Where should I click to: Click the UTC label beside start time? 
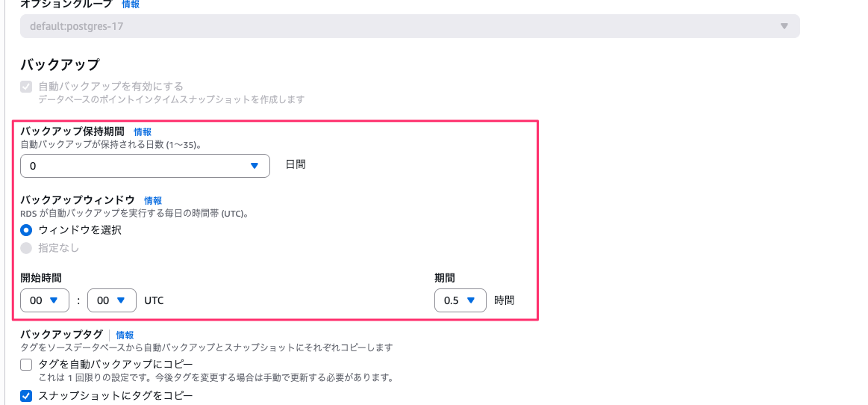[154, 300]
